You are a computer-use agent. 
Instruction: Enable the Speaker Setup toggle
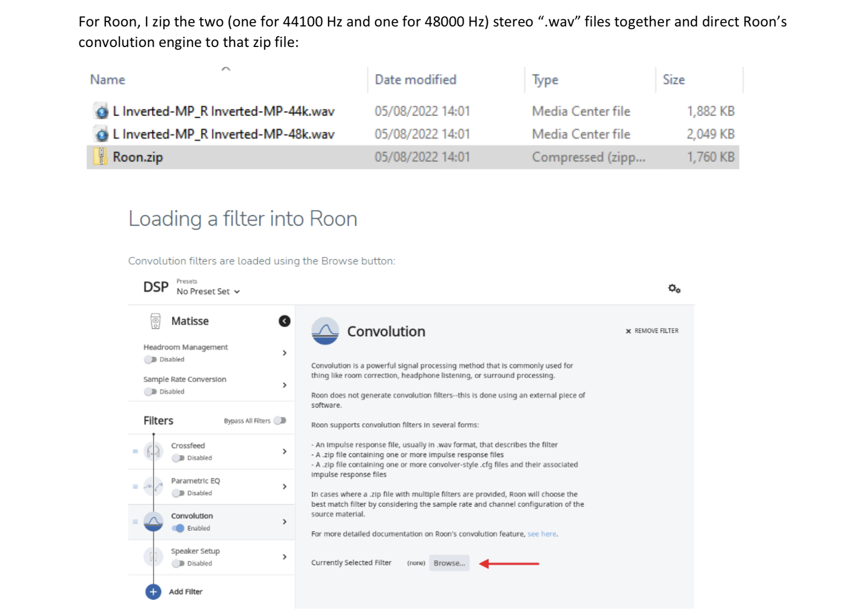tap(178, 564)
